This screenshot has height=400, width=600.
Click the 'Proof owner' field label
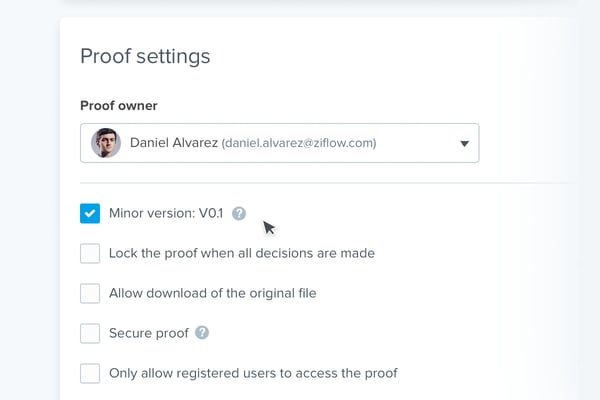(119, 105)
